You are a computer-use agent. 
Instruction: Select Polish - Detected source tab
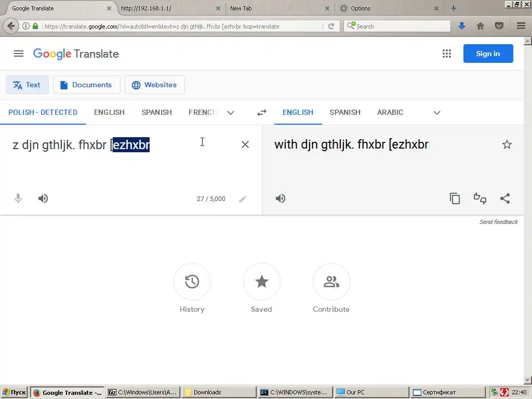[x=43, y=112]
